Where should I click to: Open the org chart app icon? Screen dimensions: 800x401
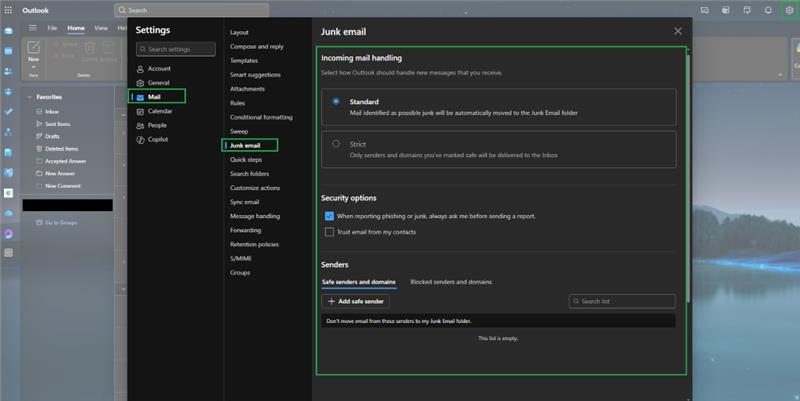coord(8,132)
